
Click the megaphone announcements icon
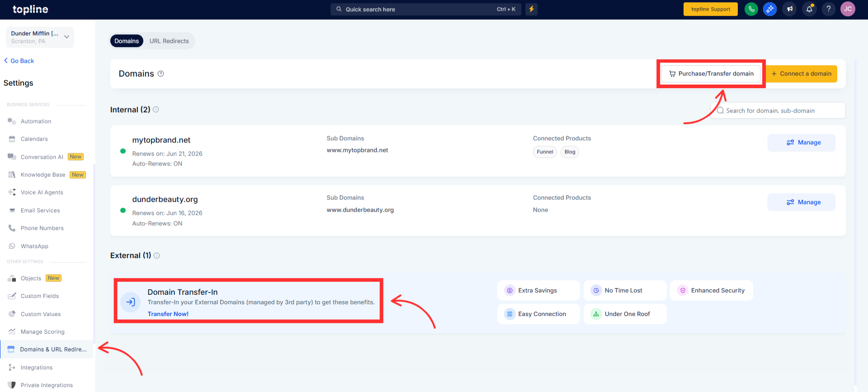pyautogui.click(x=790, y=9)
